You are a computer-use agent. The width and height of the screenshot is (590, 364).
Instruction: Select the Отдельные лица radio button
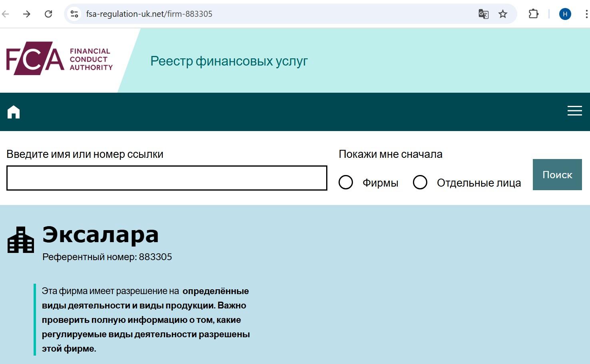420,182
